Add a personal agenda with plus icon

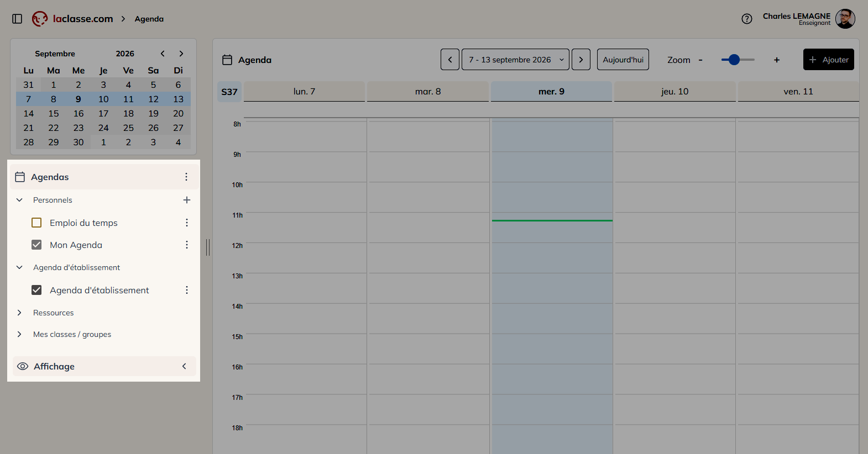point(187,200)
